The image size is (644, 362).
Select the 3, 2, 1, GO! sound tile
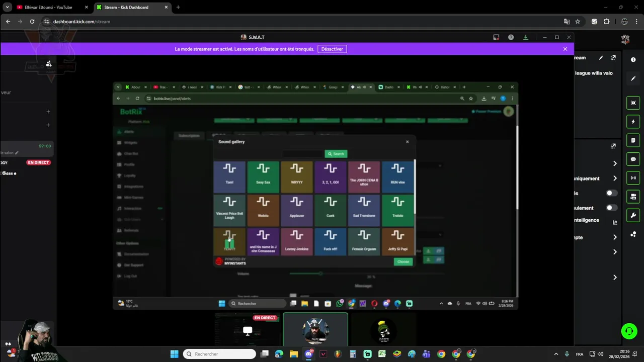point(331,177)
